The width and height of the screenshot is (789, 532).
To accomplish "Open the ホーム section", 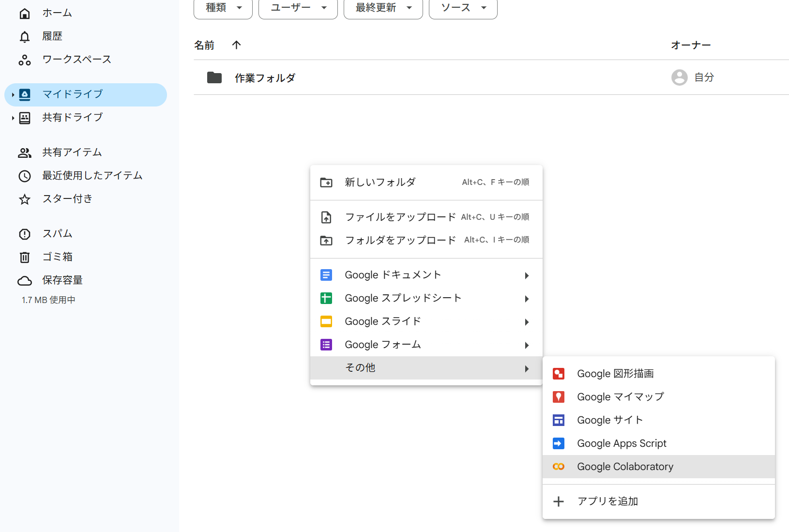I will point(56,13).
